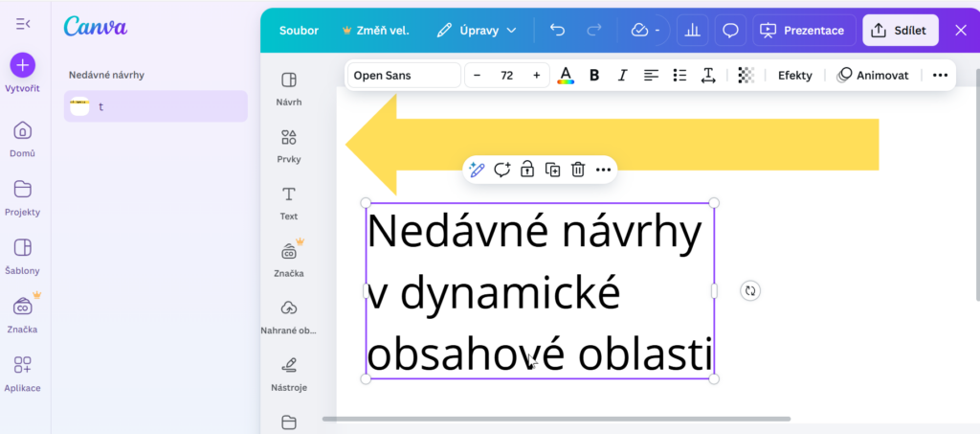Toggle lock on the selected element
The height and width of the screenshot is (434, 980).
tap(527, 170)
